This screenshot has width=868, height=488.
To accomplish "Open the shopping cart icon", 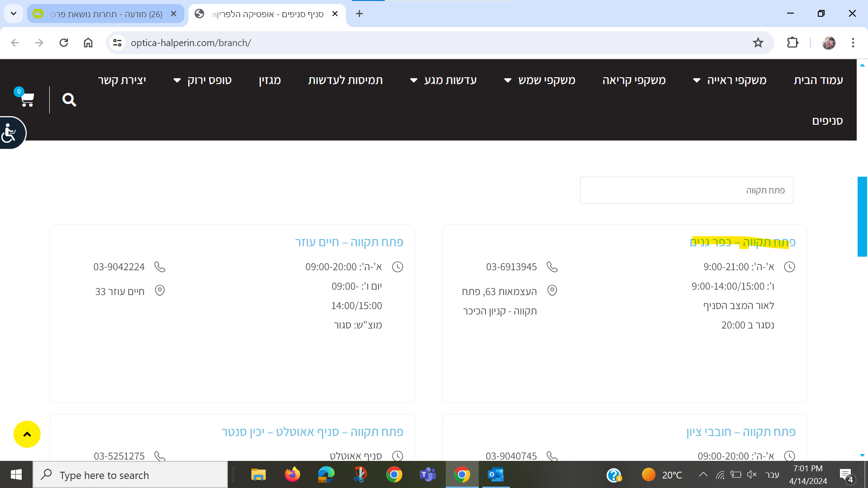I will click(x=27, y=99).
